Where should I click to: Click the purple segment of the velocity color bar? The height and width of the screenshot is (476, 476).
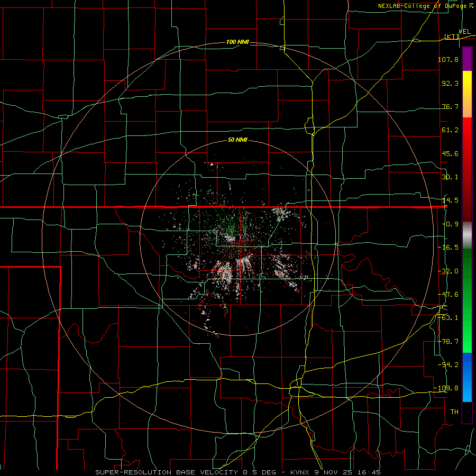[467, 59]
